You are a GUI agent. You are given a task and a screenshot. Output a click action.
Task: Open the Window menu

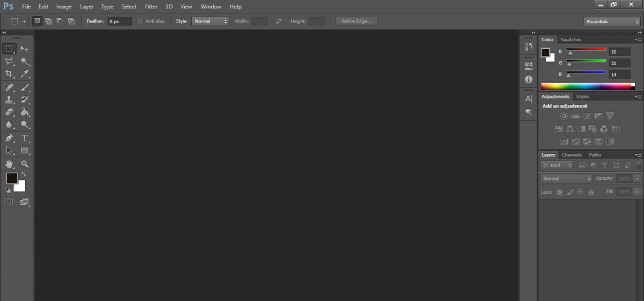[211, 6]
